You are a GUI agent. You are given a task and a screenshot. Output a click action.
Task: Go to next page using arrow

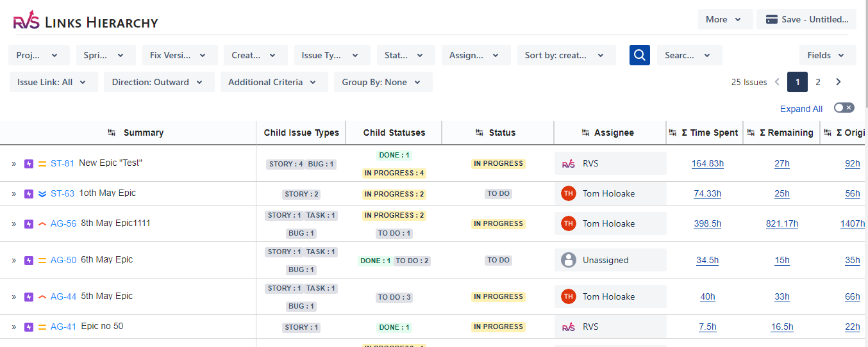(838, 82)
